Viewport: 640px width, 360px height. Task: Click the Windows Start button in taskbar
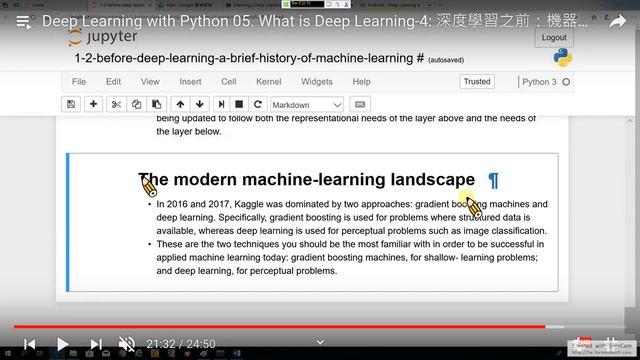click(x=7, y=354)
